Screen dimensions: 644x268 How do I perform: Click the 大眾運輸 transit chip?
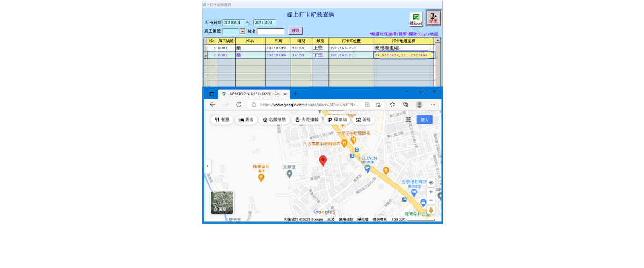point(307,120)
